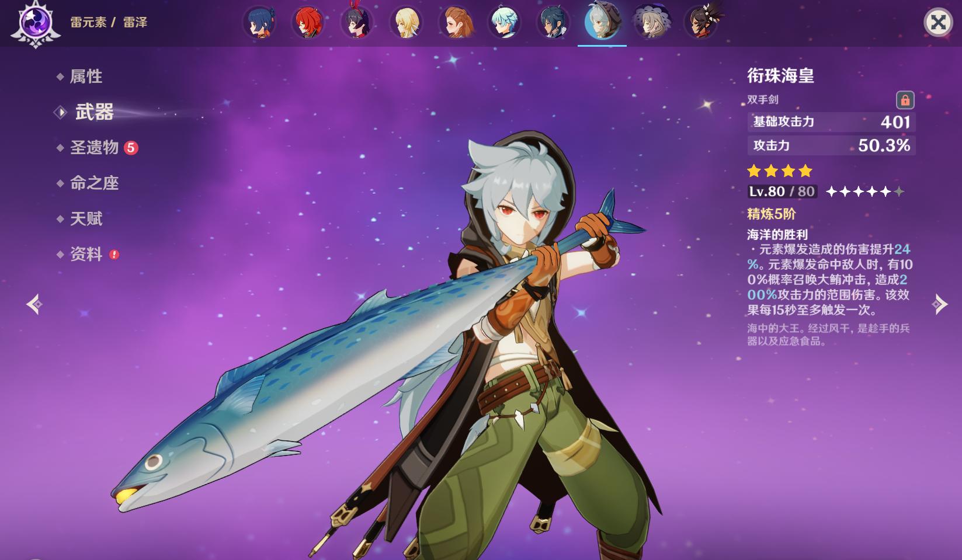962x560 pixels.
Task: Select the portrait with red bunny ribbon
Action: click(x=357, y=23)
